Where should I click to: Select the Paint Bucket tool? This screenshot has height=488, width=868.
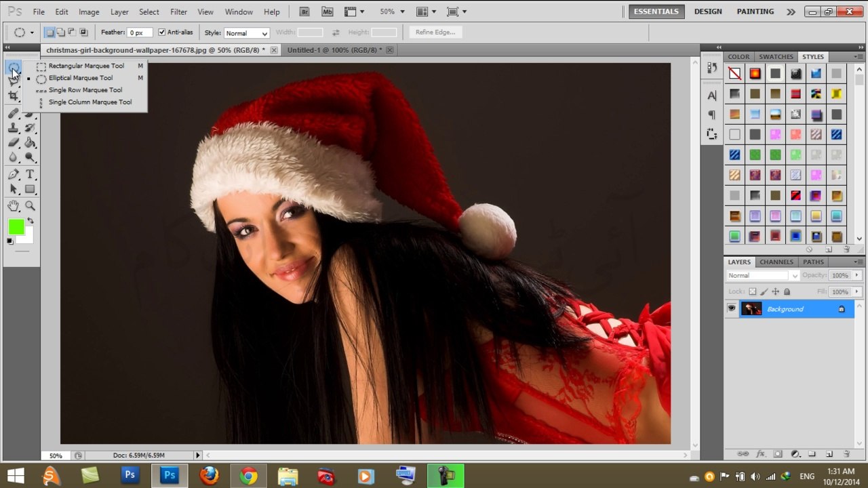[30, 143]
